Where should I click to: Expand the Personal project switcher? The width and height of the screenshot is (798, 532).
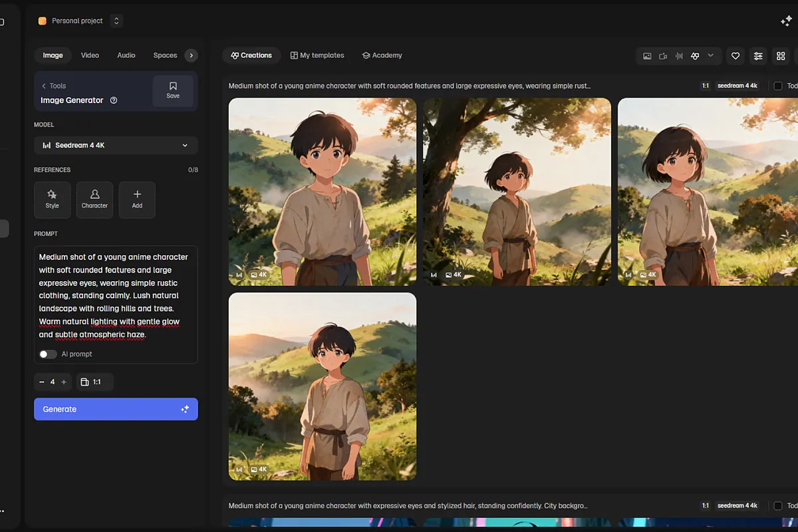click(x=117, y=21)
